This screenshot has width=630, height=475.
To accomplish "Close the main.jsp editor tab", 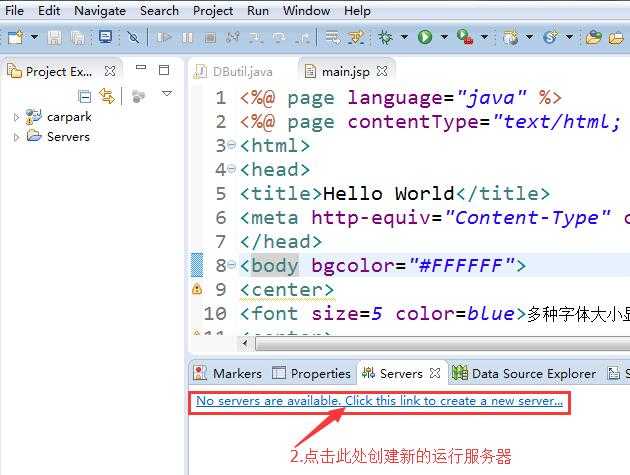I will click(382, 72).
